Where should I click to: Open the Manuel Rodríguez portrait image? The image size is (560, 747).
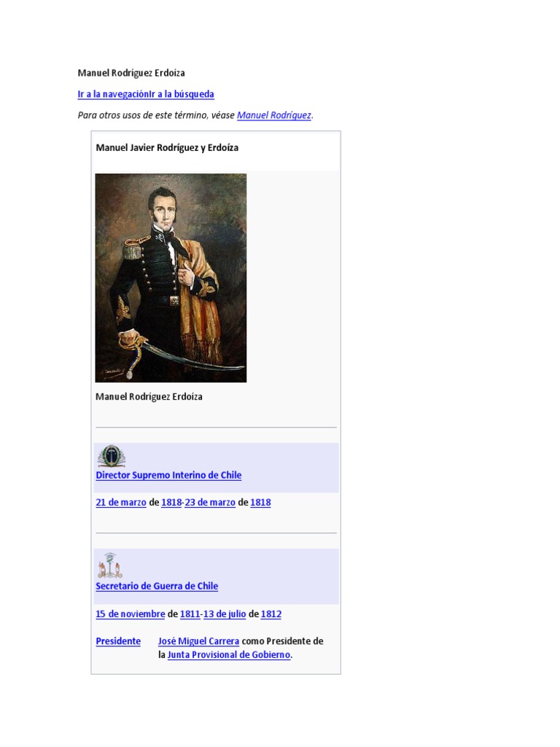coord(171,278)
